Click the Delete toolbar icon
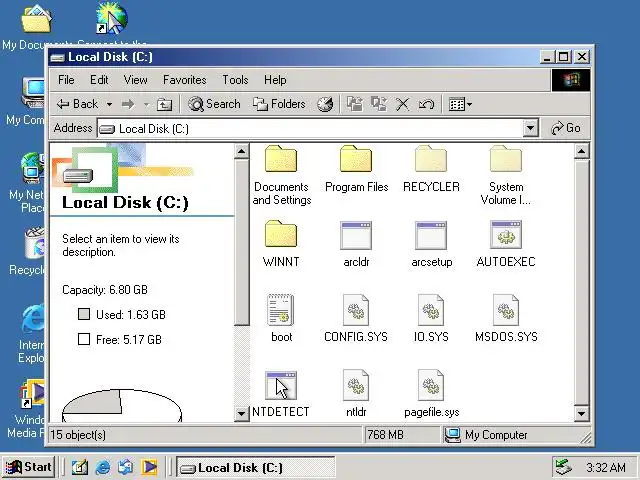The image size is (640, 480). [x=402, y=104]
